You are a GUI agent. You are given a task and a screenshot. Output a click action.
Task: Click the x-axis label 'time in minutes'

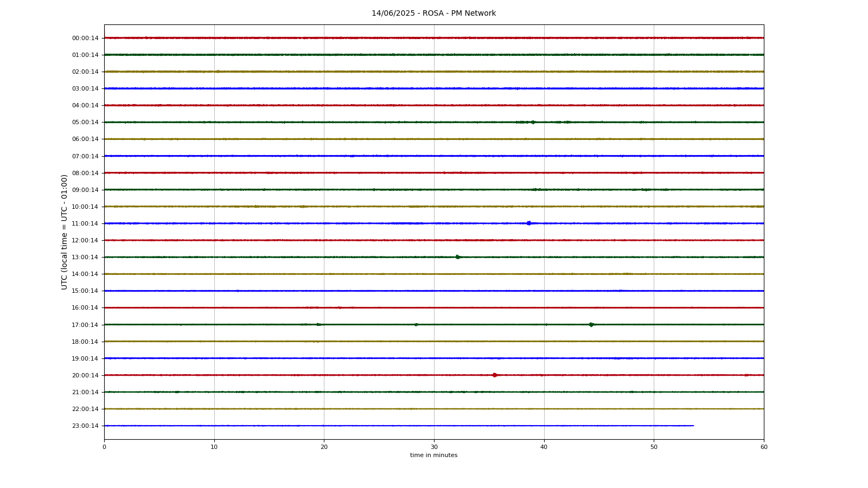(x=433, y=455)
